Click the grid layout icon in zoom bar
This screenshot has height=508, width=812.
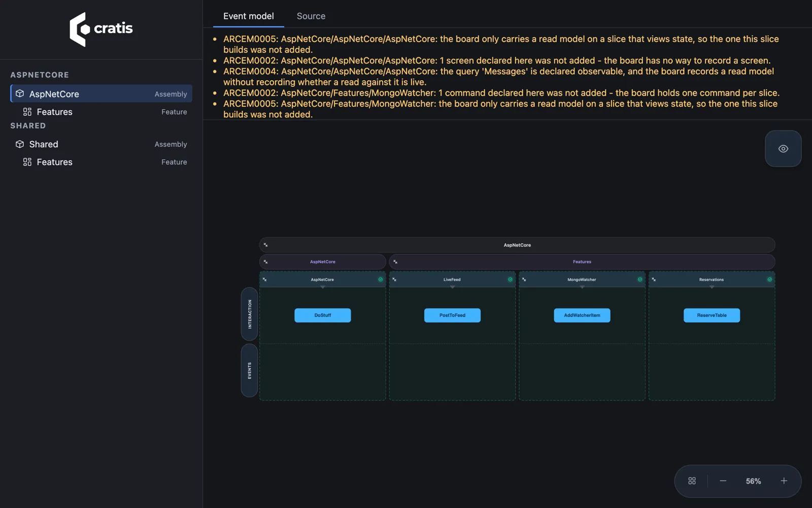click(x=692, y=481)
